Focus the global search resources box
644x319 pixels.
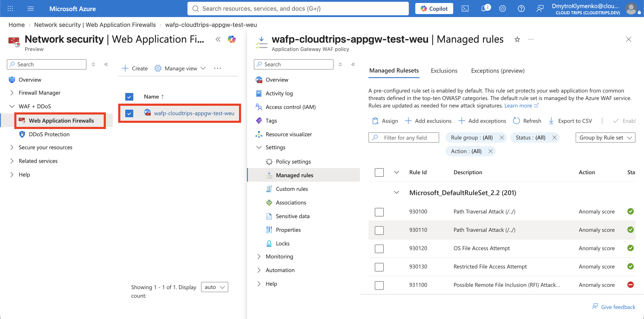click(x=298, y=9)
